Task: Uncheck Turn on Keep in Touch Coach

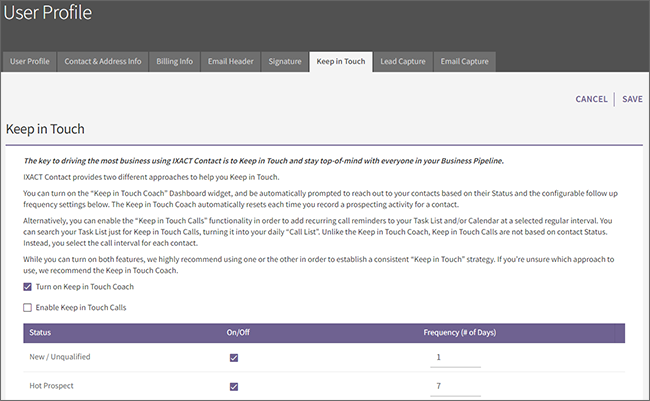Action: click(27, 287)
